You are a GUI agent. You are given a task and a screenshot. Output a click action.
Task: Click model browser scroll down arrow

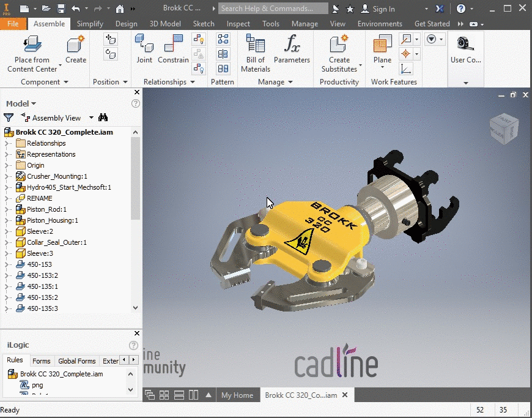135,308
